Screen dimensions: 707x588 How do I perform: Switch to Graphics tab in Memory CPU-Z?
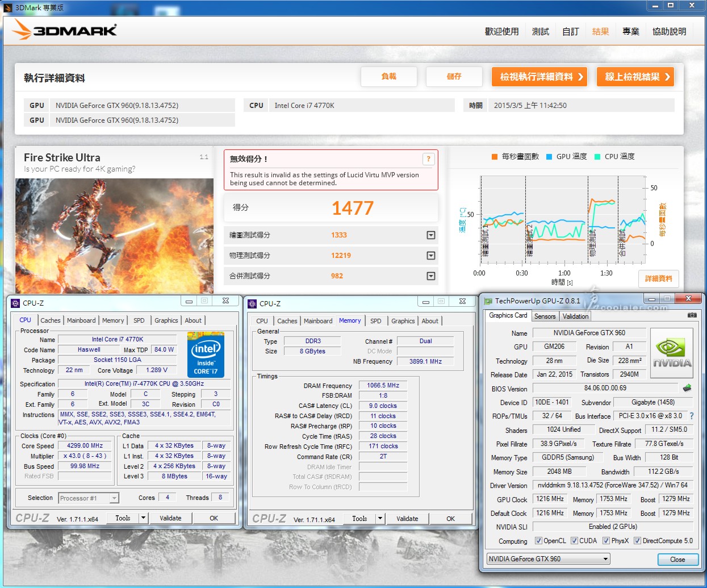403,321
